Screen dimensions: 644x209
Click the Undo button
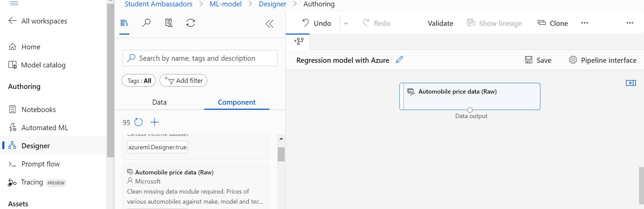(x=317, y=23)
